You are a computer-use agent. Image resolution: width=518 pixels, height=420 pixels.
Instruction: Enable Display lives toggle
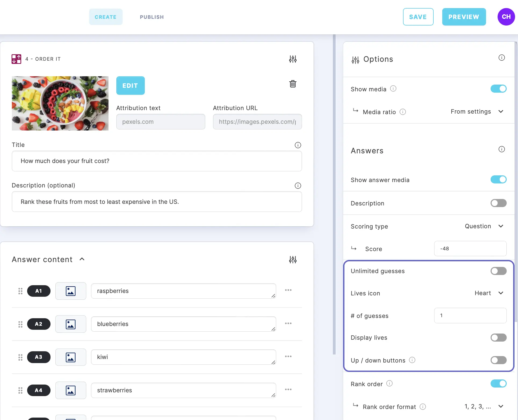point(499,338)
